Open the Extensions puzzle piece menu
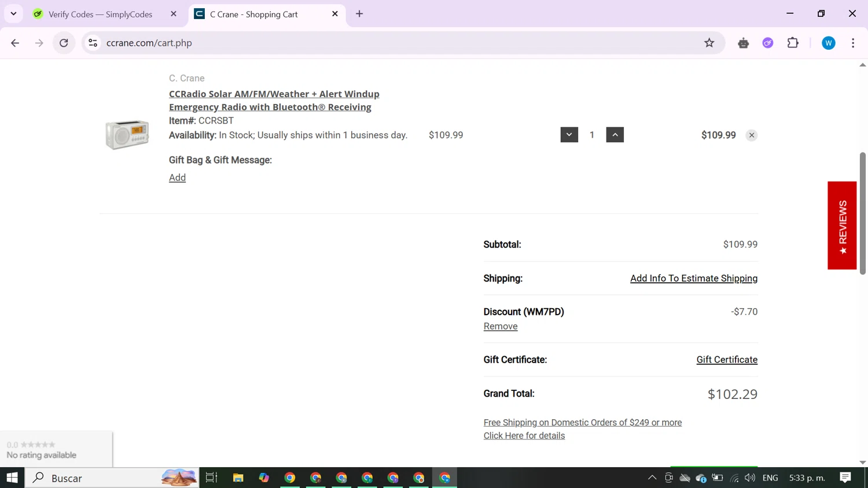This screenshot has width=868, height=488. click(793, 43)
